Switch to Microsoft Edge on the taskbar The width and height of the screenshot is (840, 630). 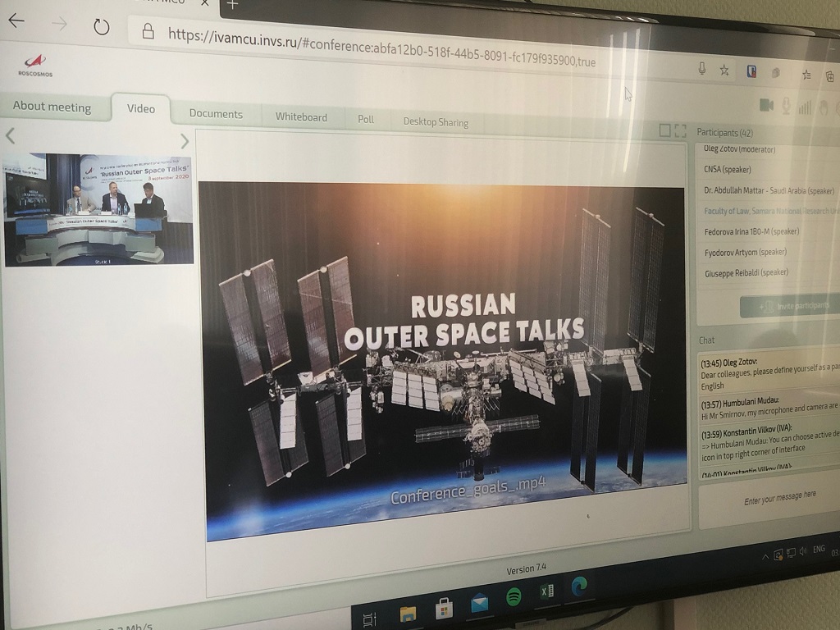[579, 585]
